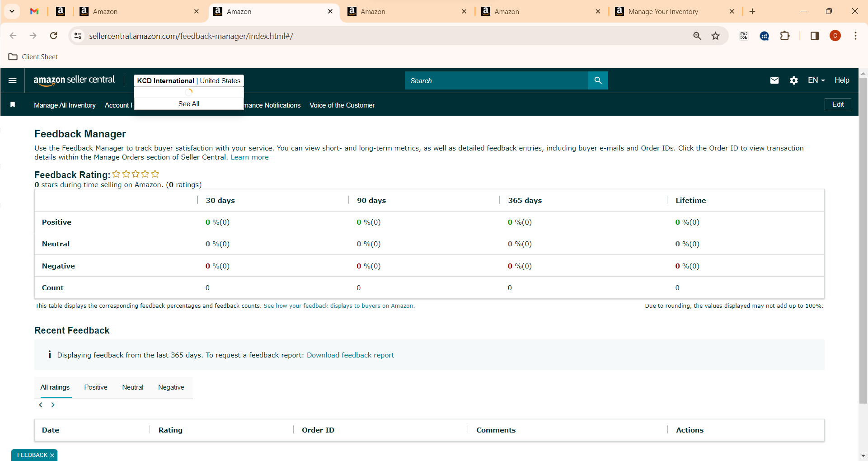Click the 365 days column header
Viewport: 868px width, 461px height.
pyautogui.click(x=525, y=201)
